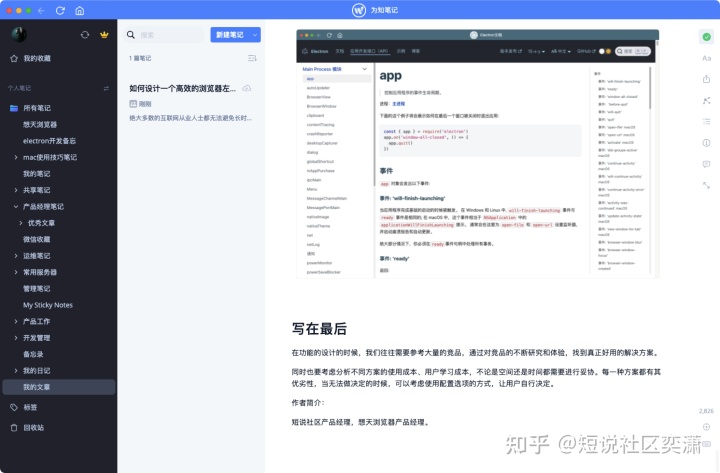Expand the 常用服务器 folder
The width and height of the screenshot is (720, 473).
(x=16, y=272)
